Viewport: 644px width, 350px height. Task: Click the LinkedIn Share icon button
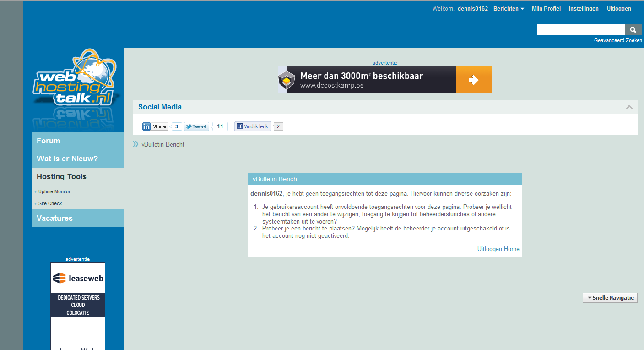(155, 126)
